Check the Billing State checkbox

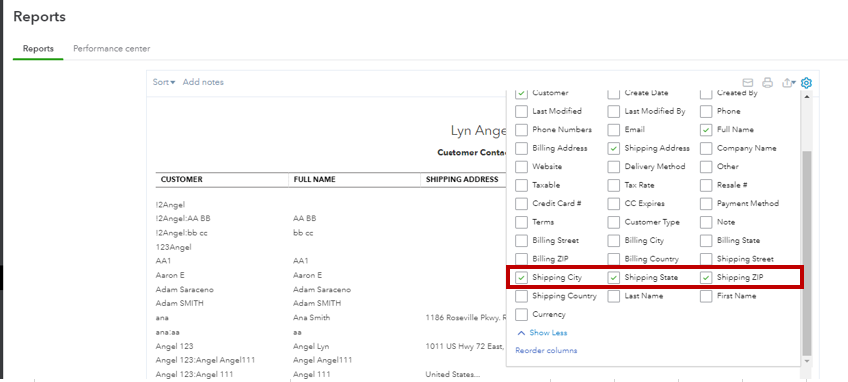point(706,240)
